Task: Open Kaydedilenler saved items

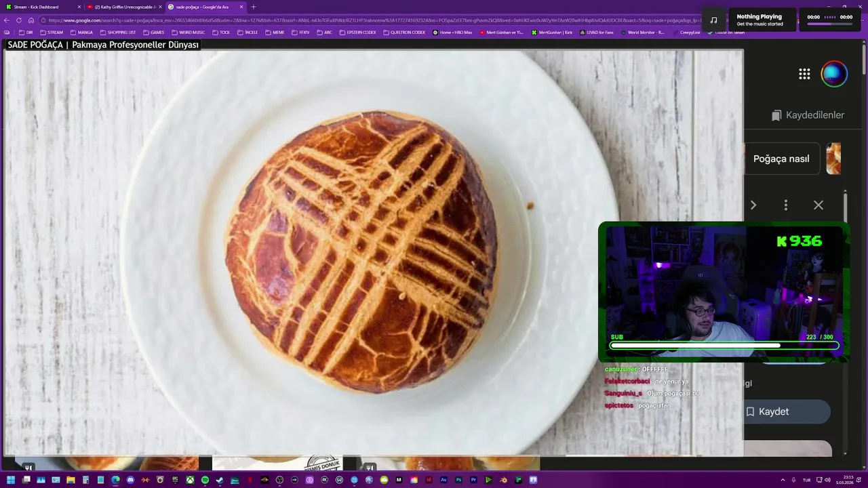Action: (x=808, y=115)
